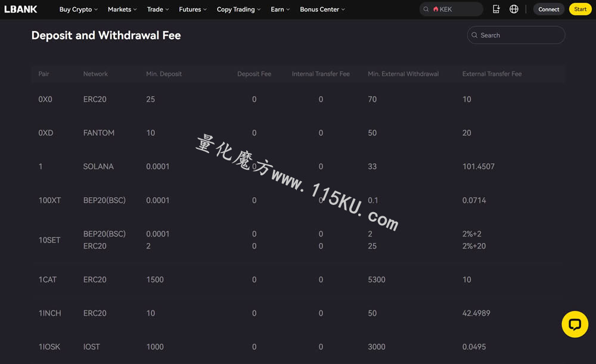Expand the Copy Trading menu

click(239, 9)
